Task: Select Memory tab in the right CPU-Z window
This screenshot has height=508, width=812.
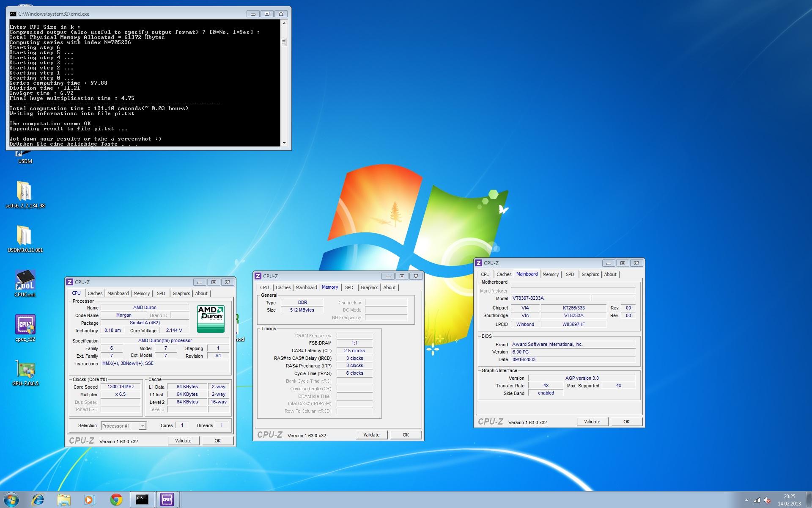Action: coord(551,274)
